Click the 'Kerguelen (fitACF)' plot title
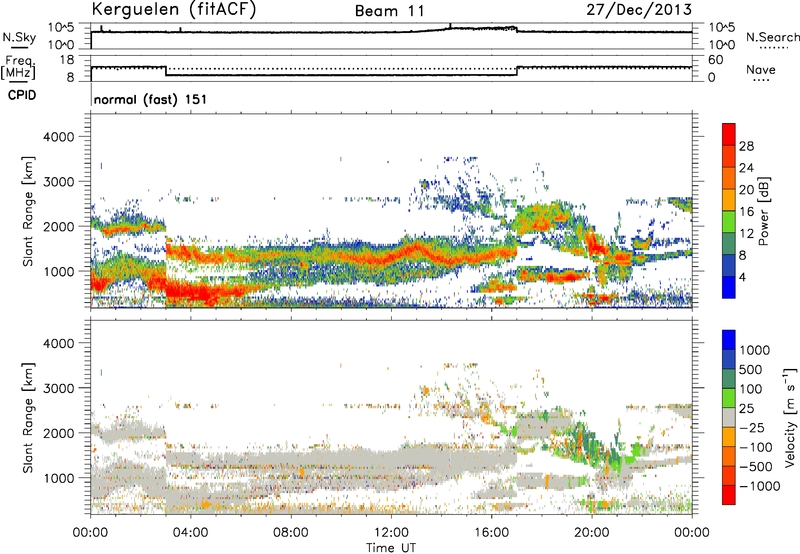 tap(174, 9)
